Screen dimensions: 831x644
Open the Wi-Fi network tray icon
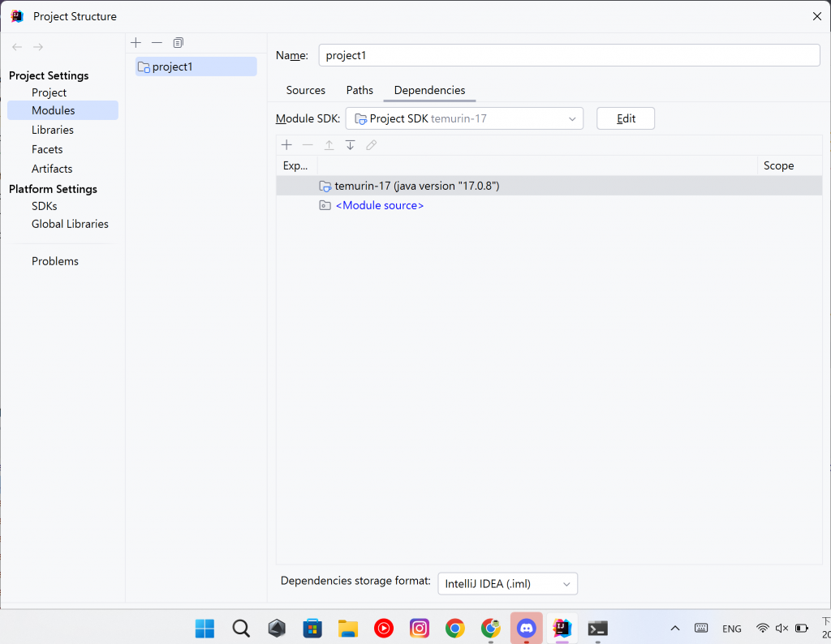[763, 629]
